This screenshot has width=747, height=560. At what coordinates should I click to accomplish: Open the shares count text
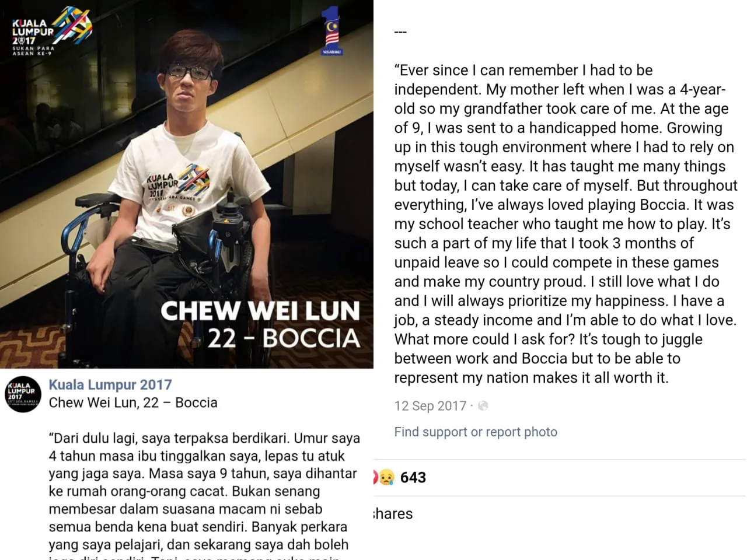[393, 514]
